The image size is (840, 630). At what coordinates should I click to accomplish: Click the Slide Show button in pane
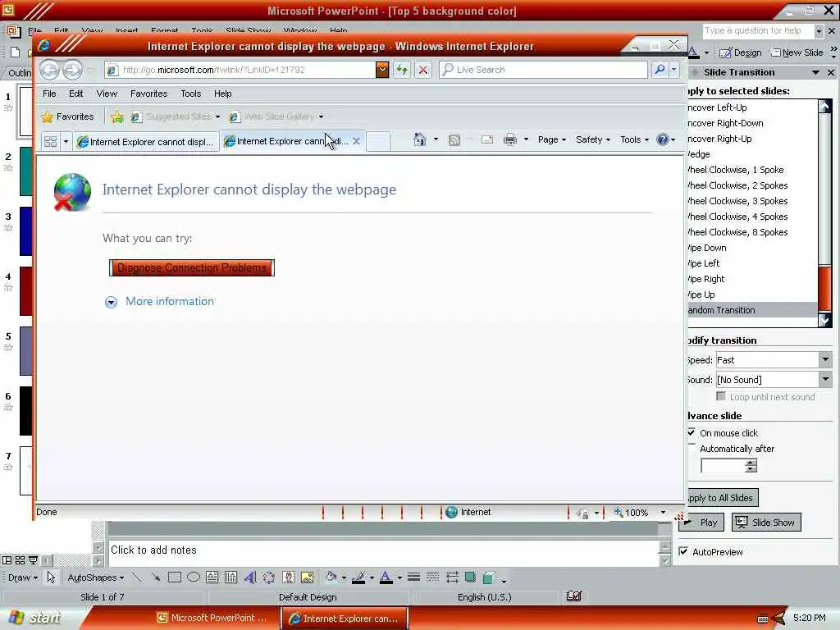(766, 523)
